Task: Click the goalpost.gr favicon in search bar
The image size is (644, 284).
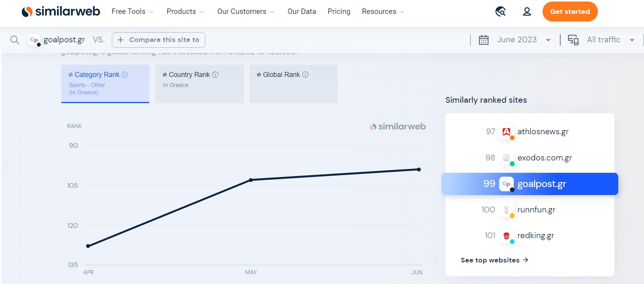Action: click(34, 40)
